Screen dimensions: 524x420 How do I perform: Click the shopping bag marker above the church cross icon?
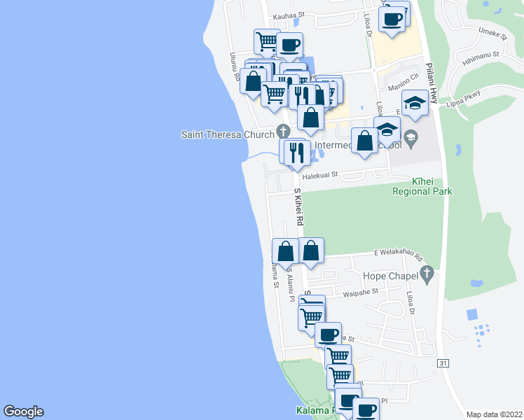310,119
